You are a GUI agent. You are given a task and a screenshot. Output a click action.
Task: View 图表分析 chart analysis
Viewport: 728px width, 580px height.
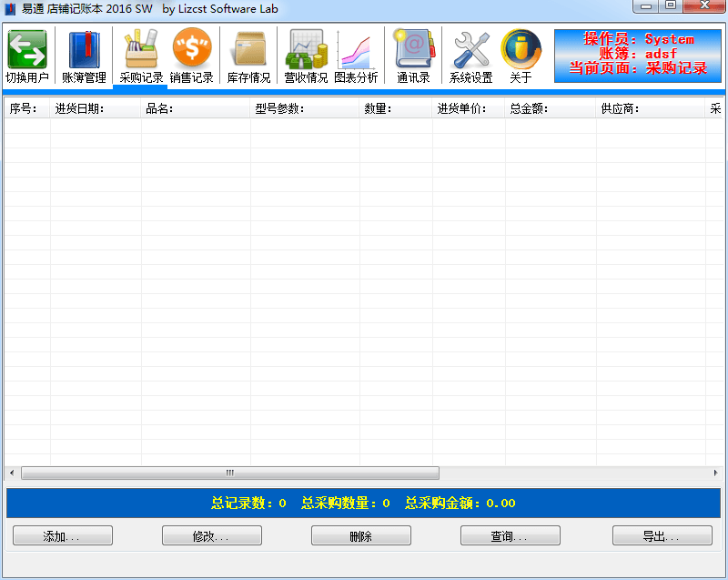356,56
